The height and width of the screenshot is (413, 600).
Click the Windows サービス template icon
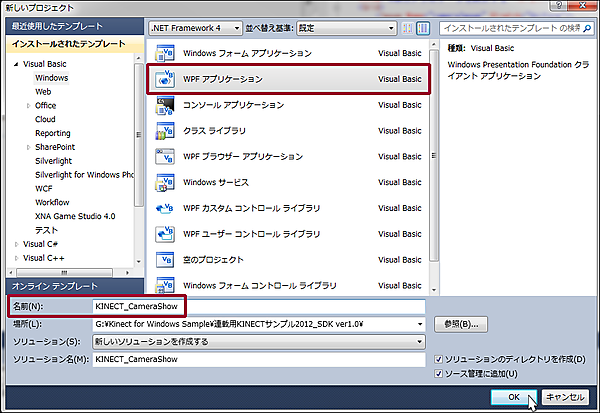165,183
